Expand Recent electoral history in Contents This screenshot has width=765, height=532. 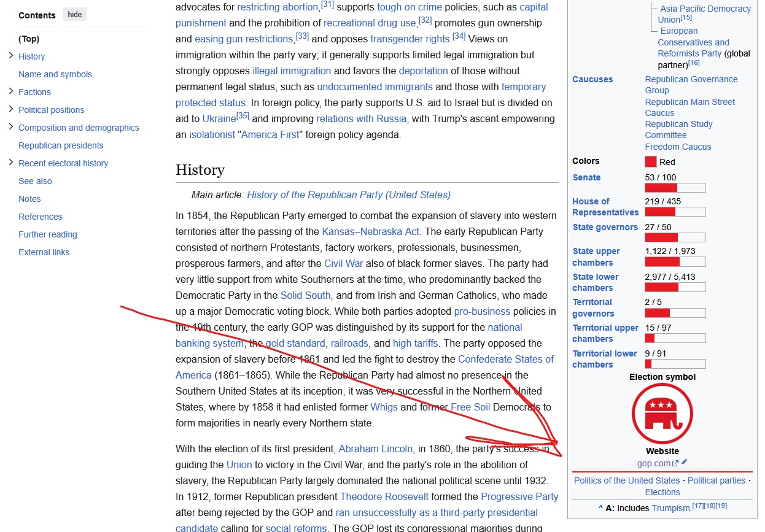11,163
